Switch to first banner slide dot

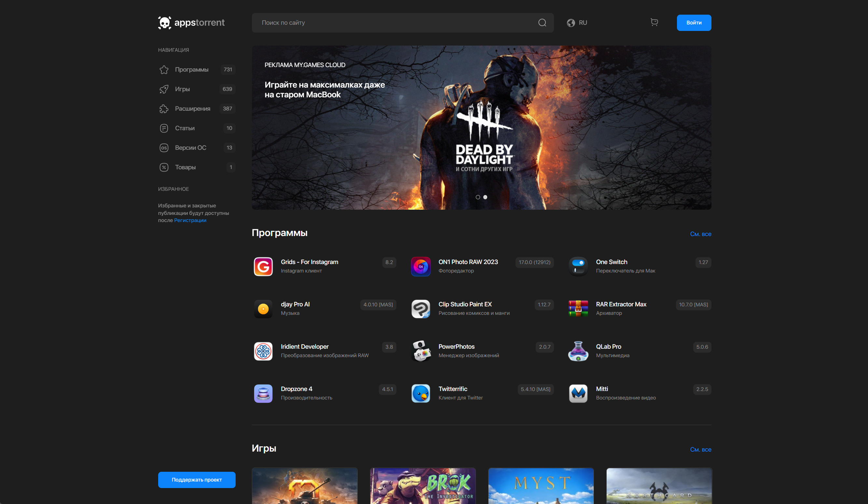(478, 197)
